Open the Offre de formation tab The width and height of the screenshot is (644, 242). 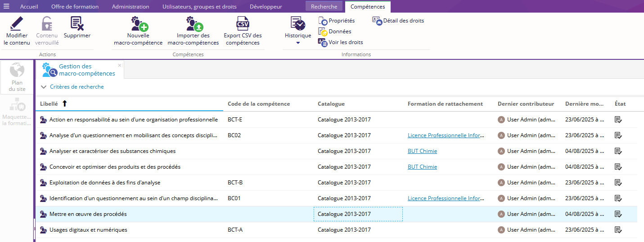[75, 7]
